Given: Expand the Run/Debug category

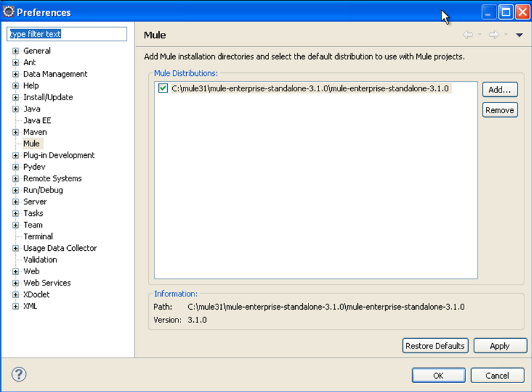Looking at the screenshot, I should (16, 190).
